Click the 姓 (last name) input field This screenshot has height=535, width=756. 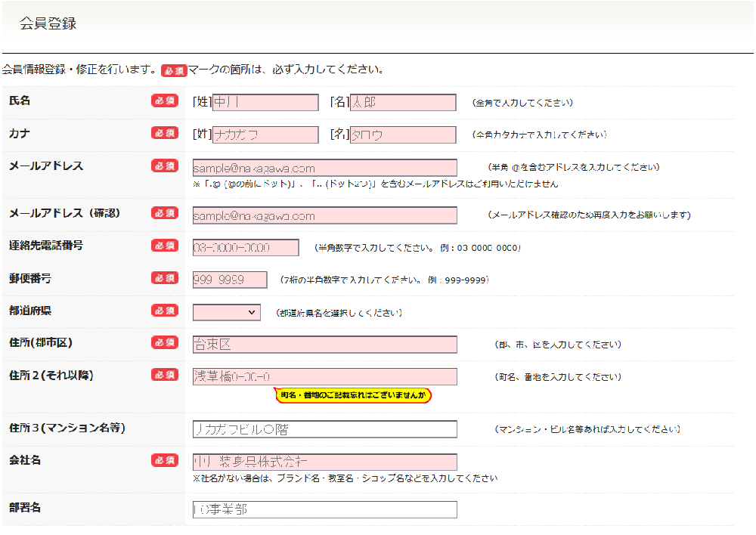(x=265, y=103)
